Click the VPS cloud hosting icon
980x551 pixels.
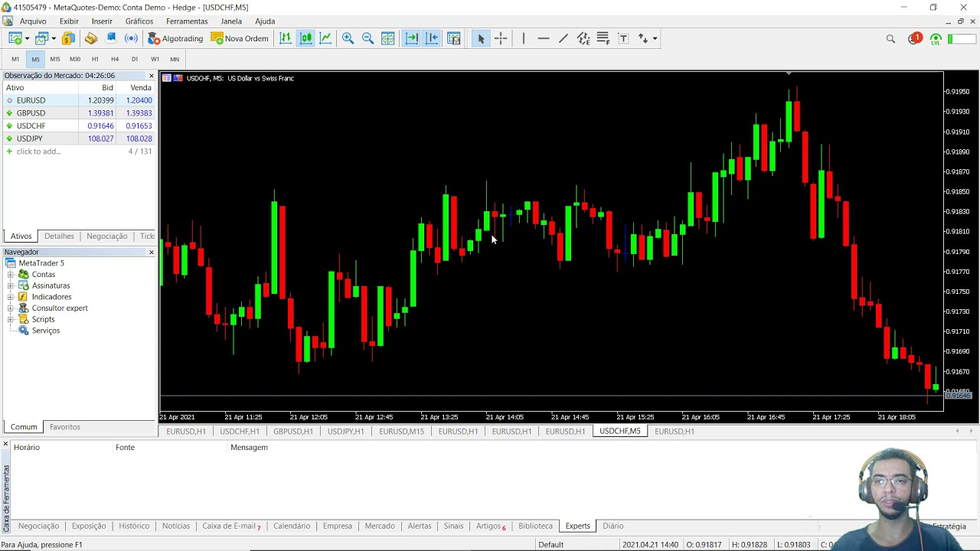[x=111, y=38]
